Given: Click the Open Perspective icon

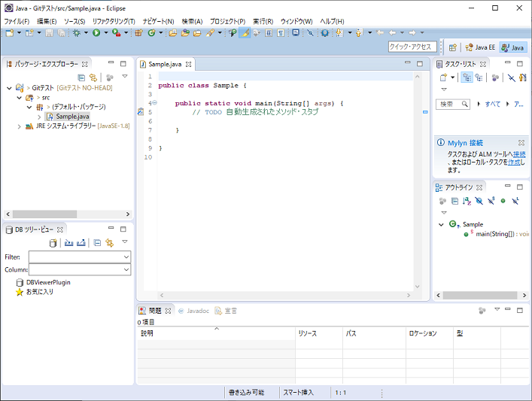Looking at the screenshot, I should 452,47.
